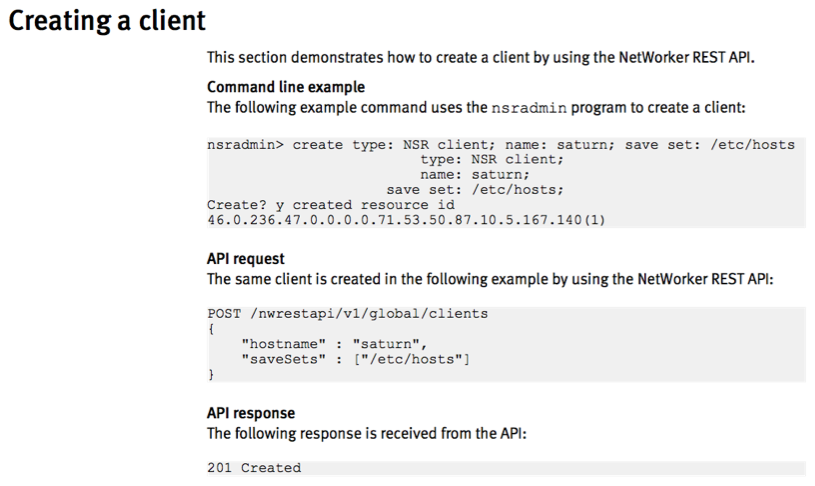The image size is (815, 486).
Task: Click the '201 Created' response text
Action: [x=254, y=468]
